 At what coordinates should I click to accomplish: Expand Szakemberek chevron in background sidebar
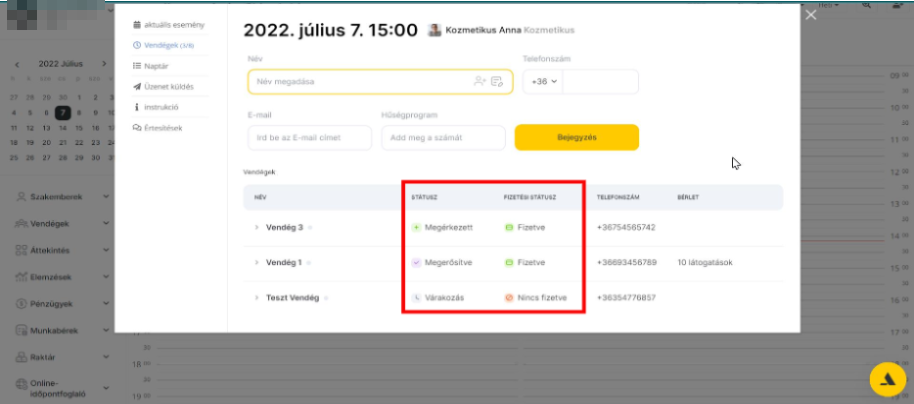point(106,197)
